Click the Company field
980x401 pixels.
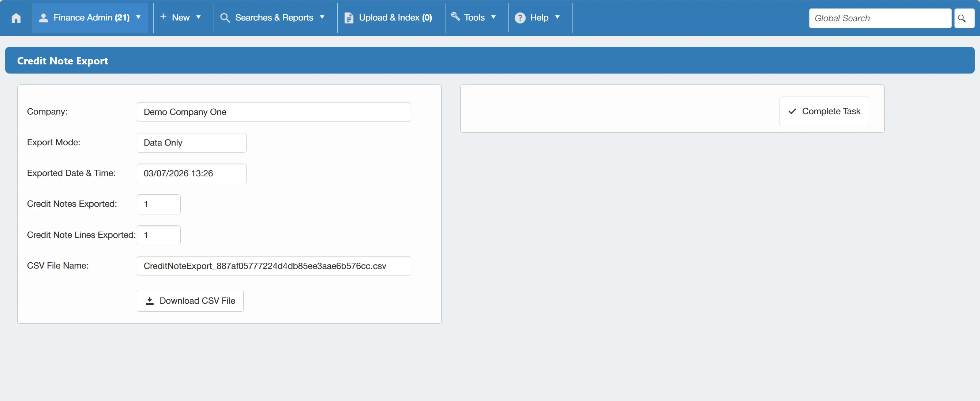[274, 112]
